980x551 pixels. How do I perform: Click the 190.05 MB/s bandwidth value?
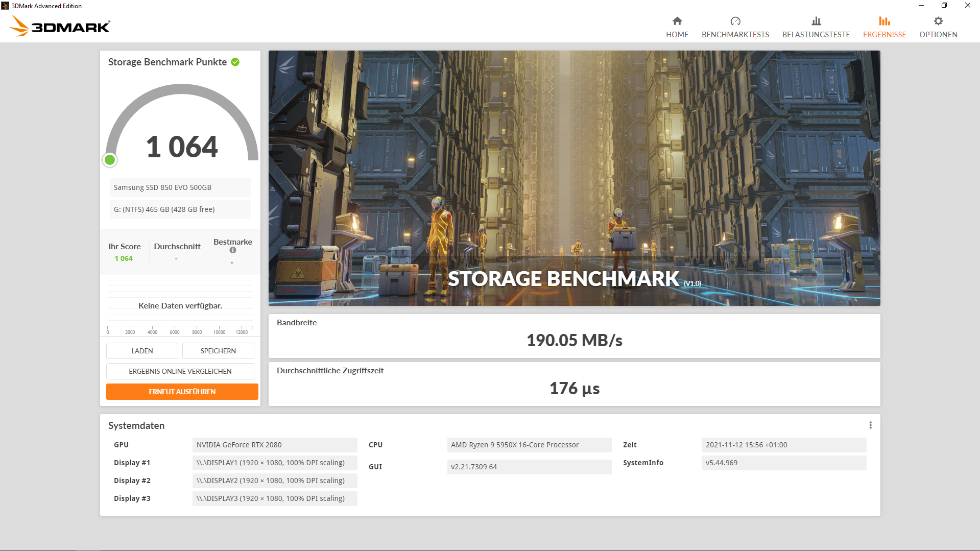[575, 340]
